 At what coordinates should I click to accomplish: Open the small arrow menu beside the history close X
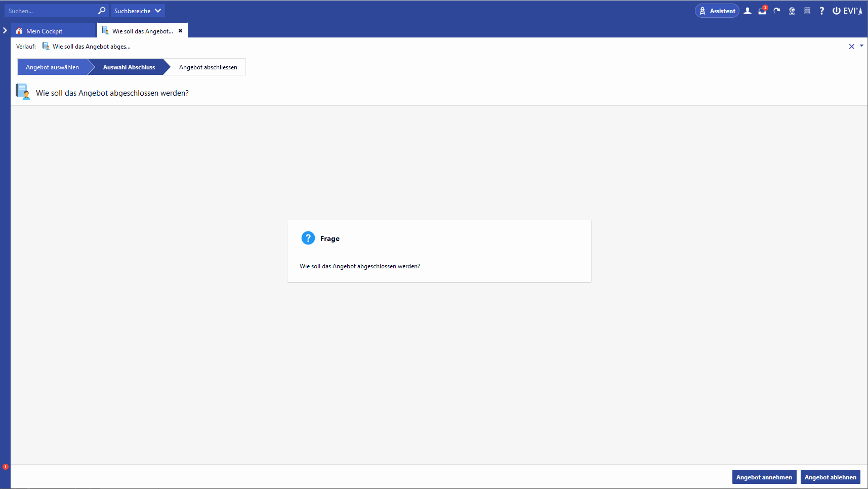pyautogui.click(x=861, y=46)
